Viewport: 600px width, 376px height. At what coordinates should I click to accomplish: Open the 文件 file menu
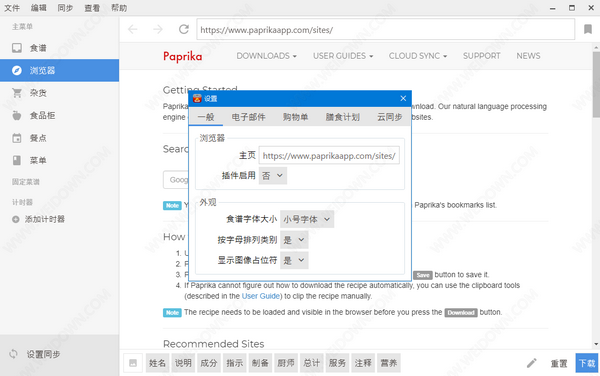[12, 8]
